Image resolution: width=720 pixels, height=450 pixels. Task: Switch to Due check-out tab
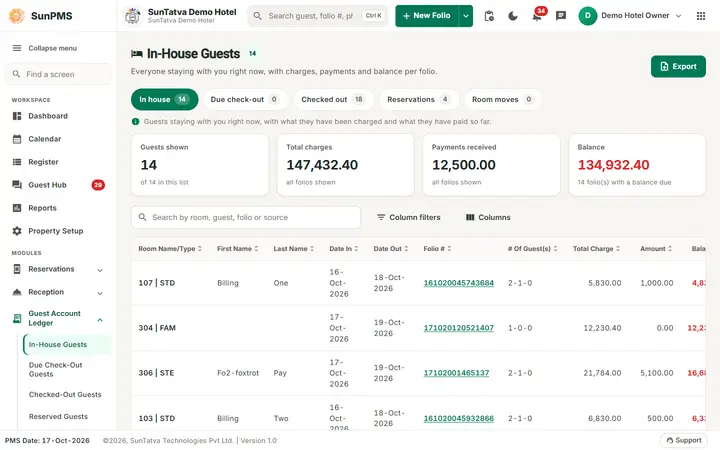pyautogui.click(x=245, y=99)
